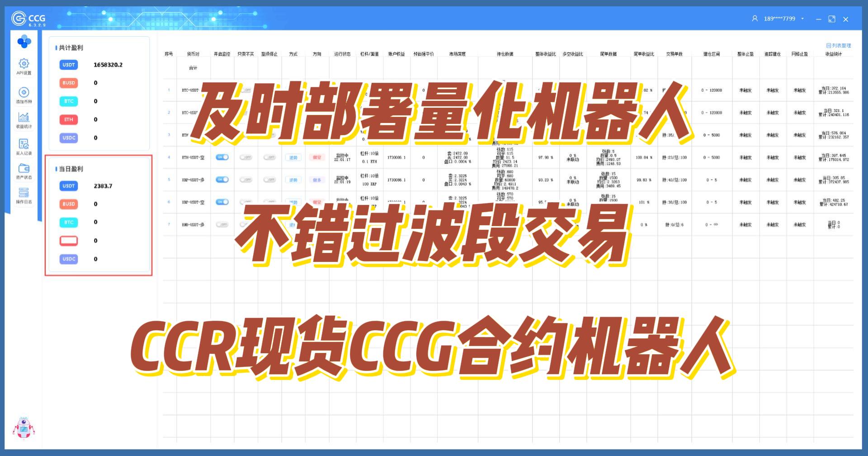Click the BUSD badge under 当日盈利
The image size is (868, 456).
click(69, 204)
